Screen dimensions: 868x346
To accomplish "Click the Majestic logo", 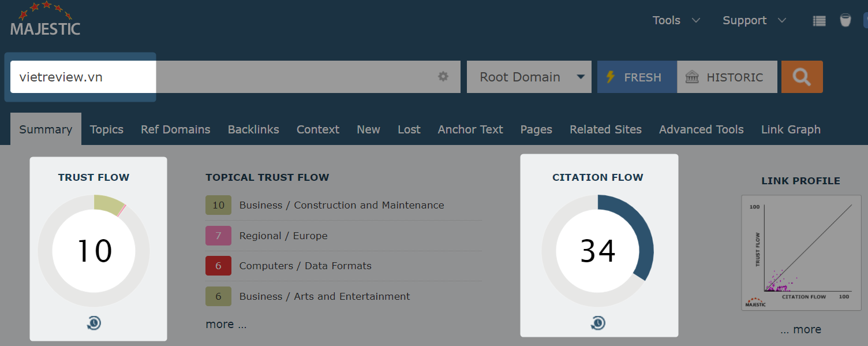I will coord(45,19).
